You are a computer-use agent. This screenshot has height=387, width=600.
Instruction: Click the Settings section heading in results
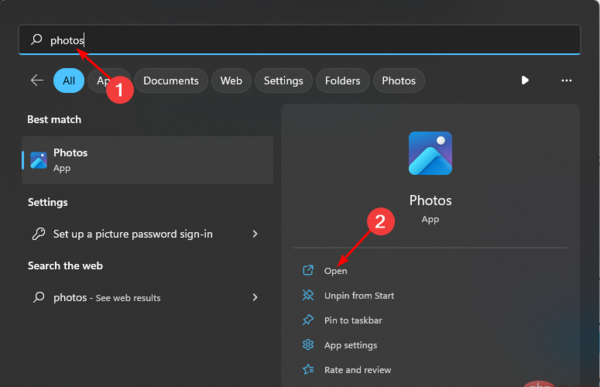[x=47, y=202]
